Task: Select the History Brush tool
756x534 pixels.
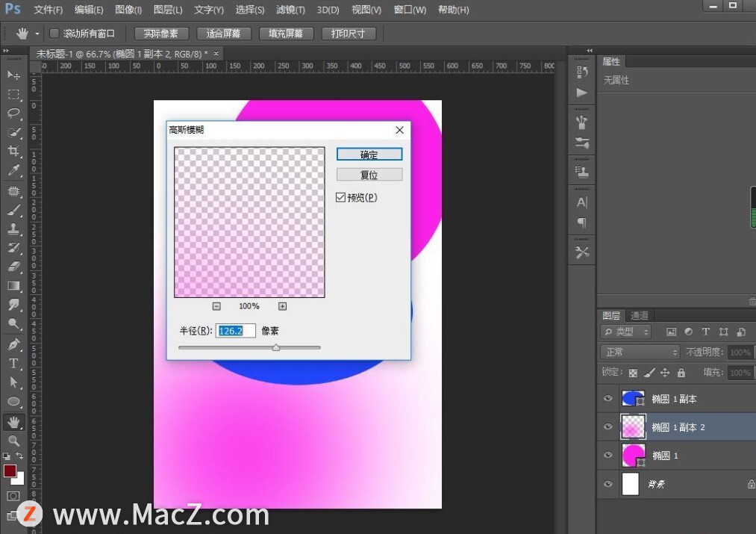Action: tap(13, 247)
